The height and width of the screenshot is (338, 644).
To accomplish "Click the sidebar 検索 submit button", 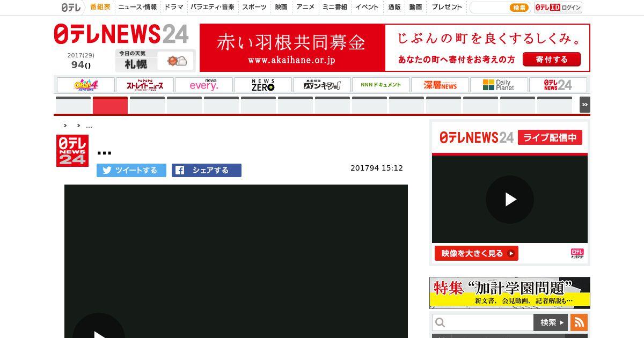I will click(x=551, y=322).
